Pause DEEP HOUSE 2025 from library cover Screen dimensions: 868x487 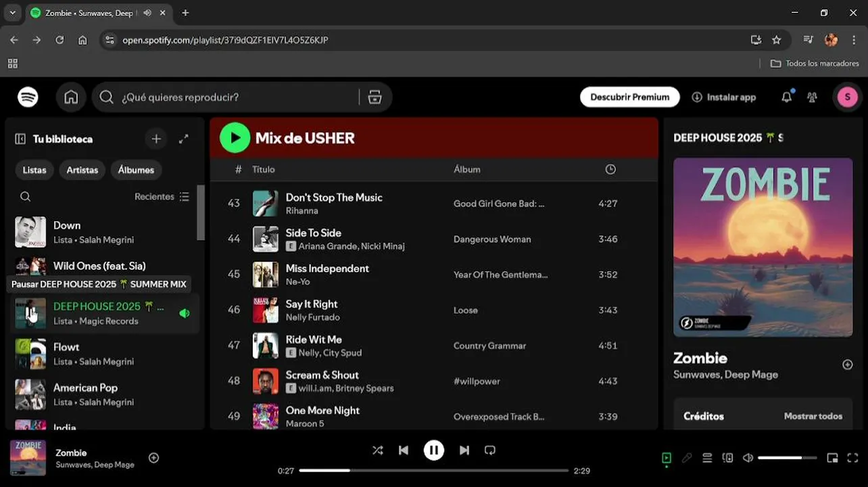click(x=30, y=314)
